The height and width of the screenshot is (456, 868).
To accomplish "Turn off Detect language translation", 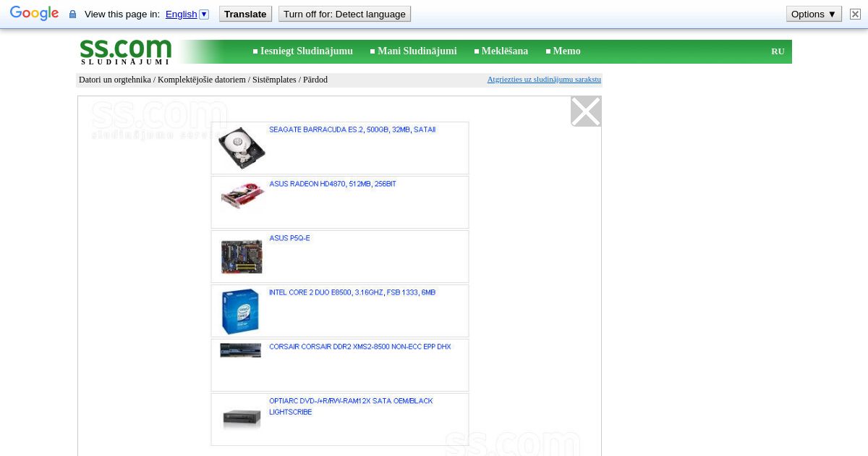I will coord(344,14).
